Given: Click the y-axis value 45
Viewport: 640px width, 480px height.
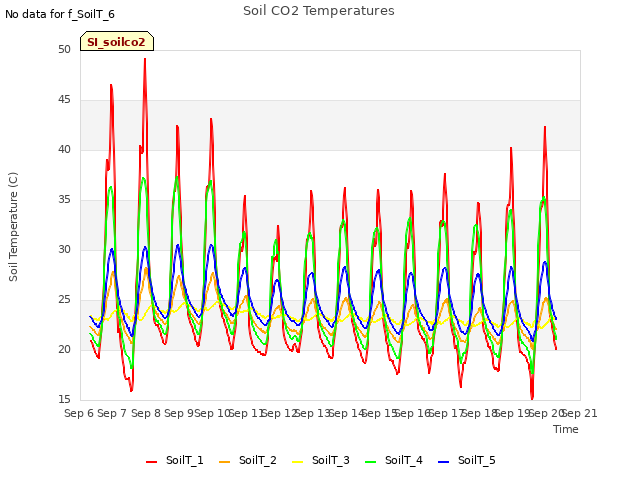Looking at the screenshot, I should coord(64,100).
